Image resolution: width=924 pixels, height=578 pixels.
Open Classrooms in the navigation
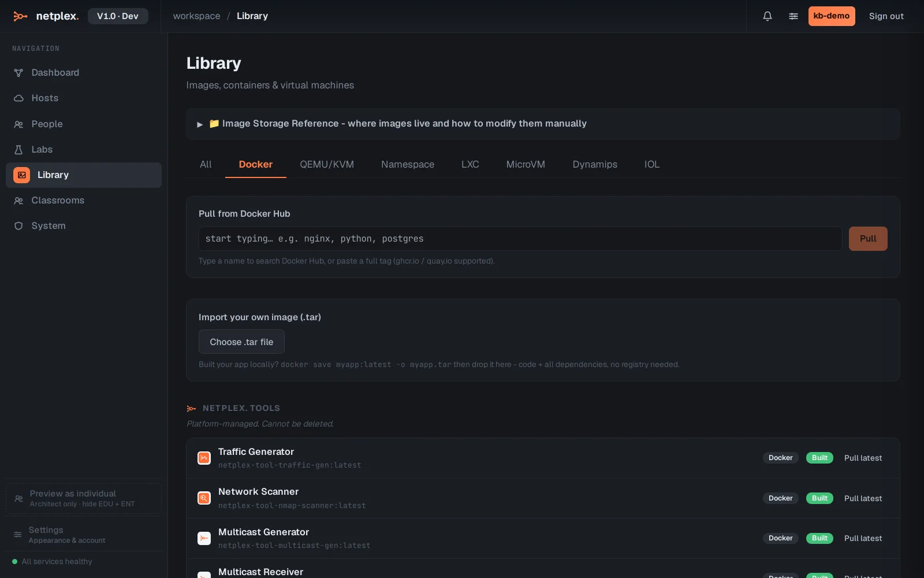(84, 201)
